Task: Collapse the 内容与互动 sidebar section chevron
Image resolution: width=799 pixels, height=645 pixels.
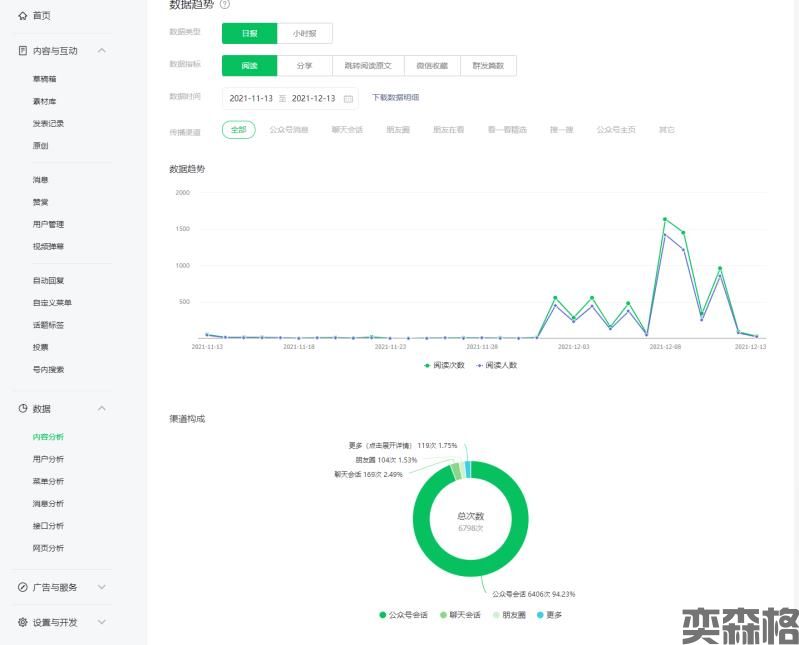Action: click(x=102, y=50)
